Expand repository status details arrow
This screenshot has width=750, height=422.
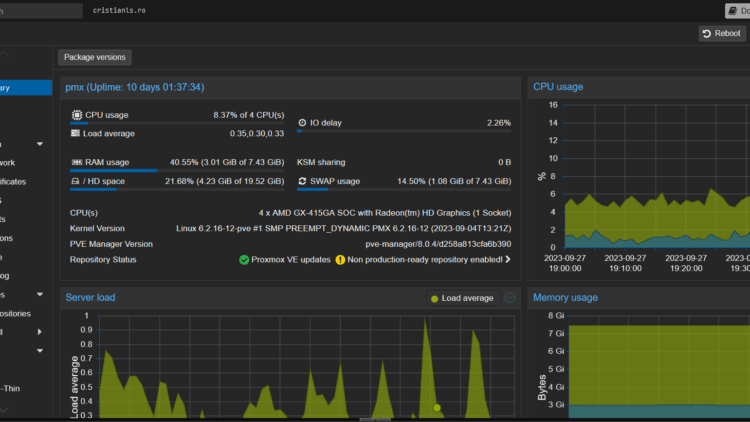click(508, 259)
